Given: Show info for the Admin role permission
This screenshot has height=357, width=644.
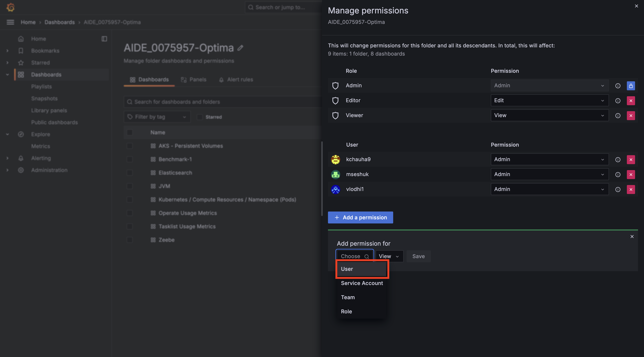Looking at the screenshot, I should (x=618, y=86).
